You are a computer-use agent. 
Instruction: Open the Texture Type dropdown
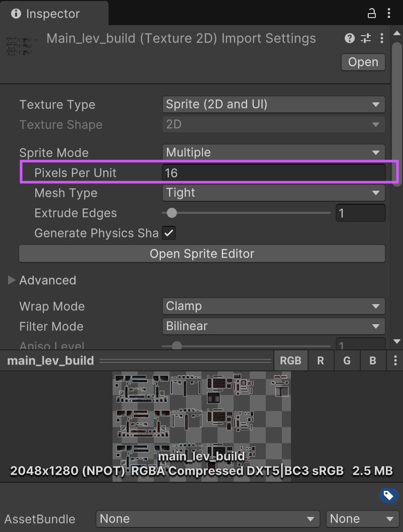point(273,104)
